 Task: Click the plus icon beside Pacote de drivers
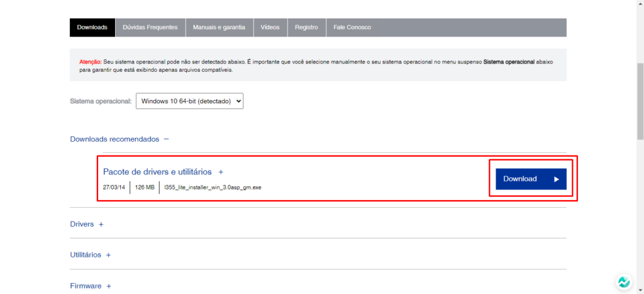click(221, 172)
